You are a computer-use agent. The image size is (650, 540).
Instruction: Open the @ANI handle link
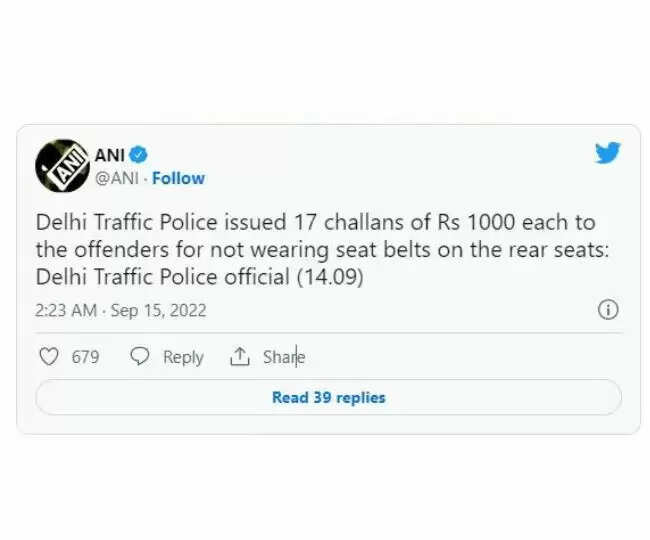117,178
